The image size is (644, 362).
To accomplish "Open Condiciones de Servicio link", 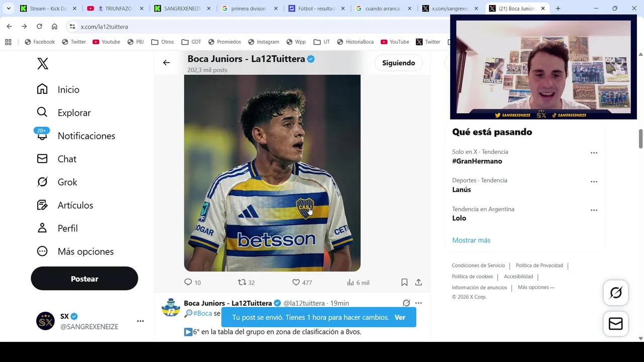I will [x=478, y=265].
